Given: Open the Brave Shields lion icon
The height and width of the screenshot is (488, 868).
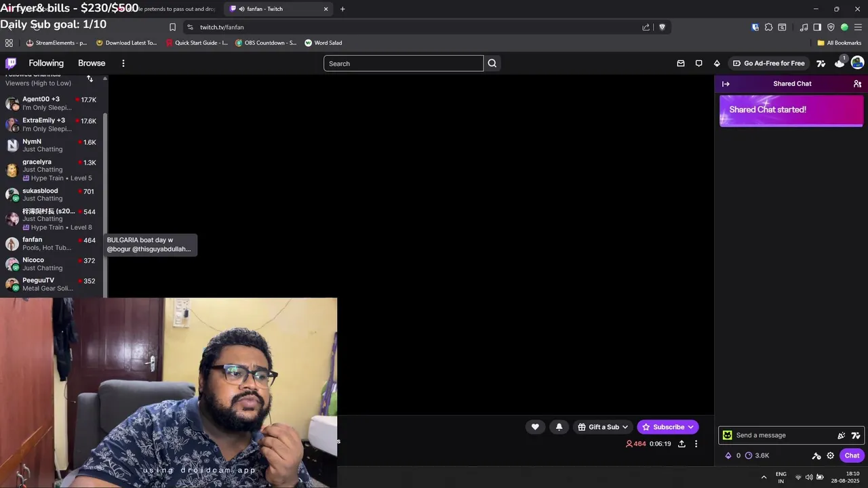Looking at the screenshot, I should [663, 27].
